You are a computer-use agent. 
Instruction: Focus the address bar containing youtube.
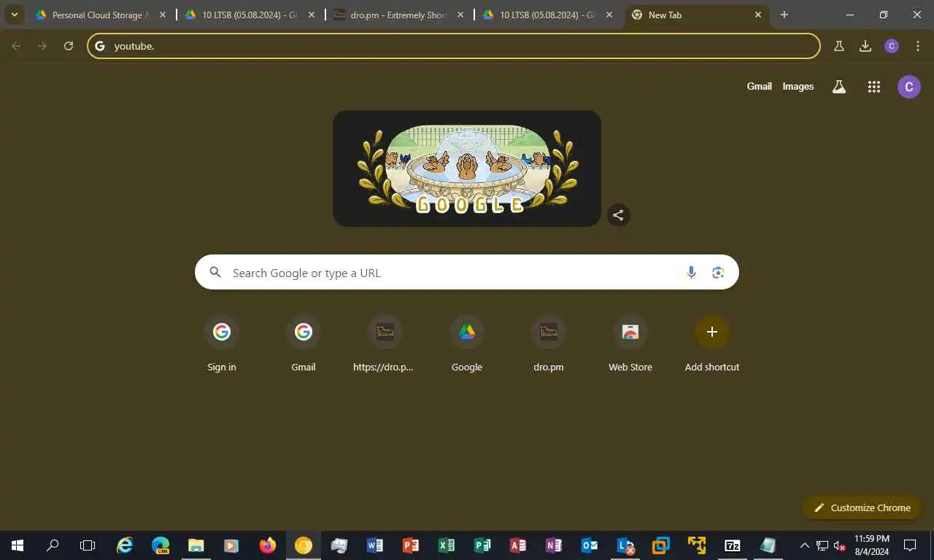(454, 46)
